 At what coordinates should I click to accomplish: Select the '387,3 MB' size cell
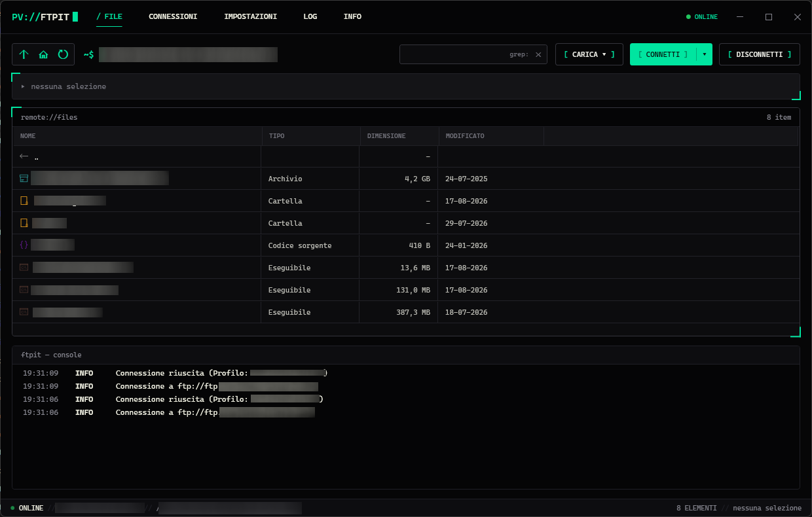point(413,312)
